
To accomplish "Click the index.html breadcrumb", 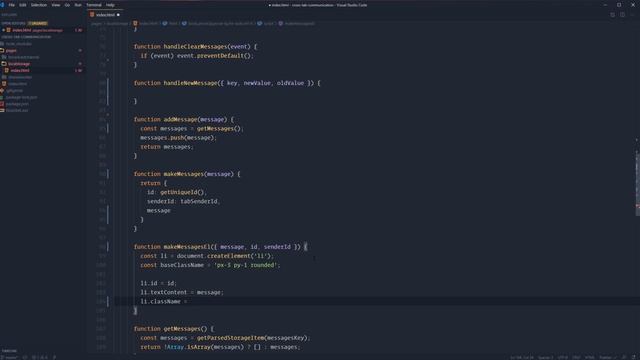I will (146, 24).
